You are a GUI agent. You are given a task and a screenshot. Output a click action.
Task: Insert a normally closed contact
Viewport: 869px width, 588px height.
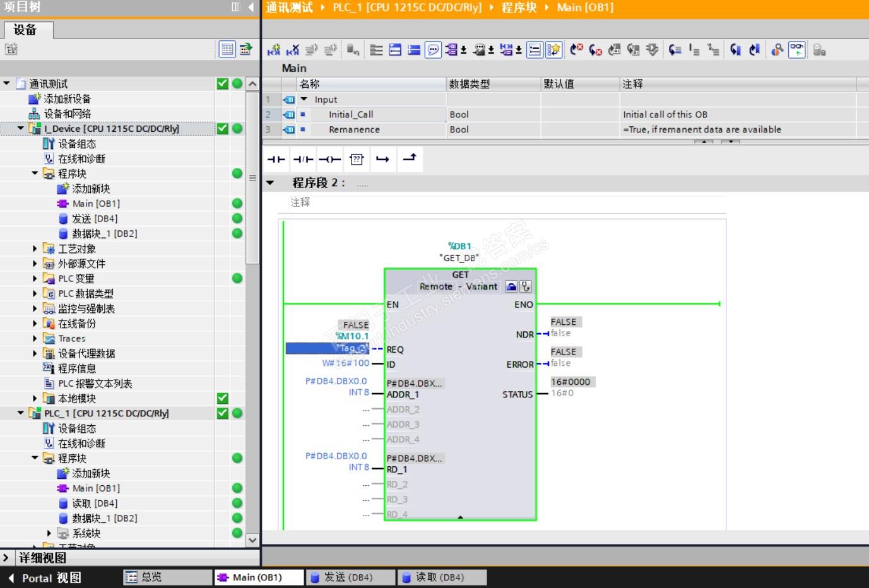pyautogui.click(x=303, y=160)
